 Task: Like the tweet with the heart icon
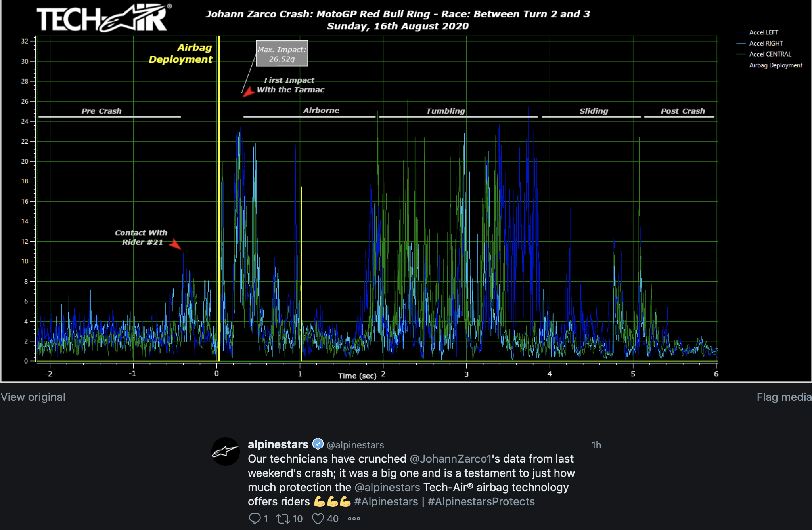[318, 519]
